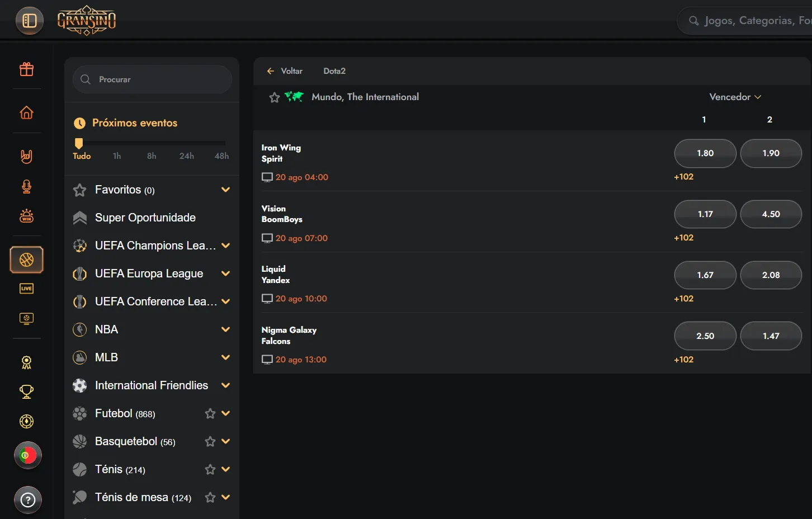Screen dimensions: 812x519
Task: Expand UEFA Conference League chevron
Action: point(226,301)
